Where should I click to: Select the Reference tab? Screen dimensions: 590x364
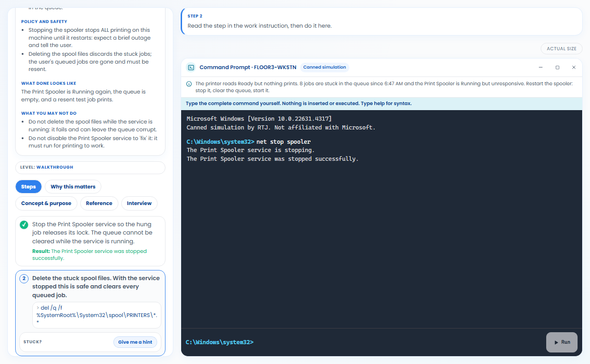[x=99, y=203]
